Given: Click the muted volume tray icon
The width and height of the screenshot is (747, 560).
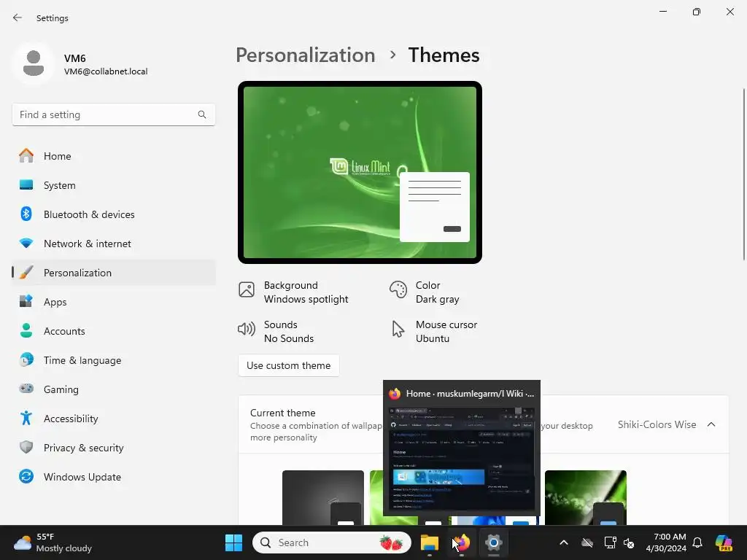Looking at the screenshot, I should 629,542.
